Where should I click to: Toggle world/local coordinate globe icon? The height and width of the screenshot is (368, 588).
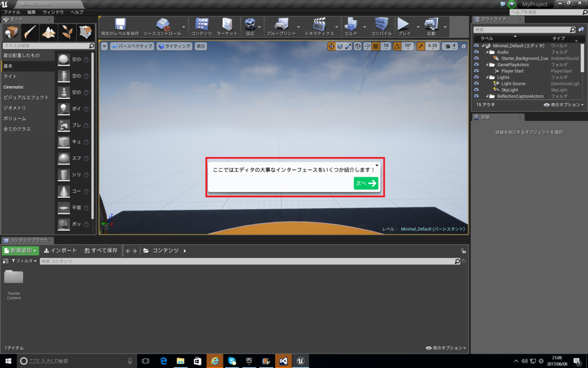[358, 46]
